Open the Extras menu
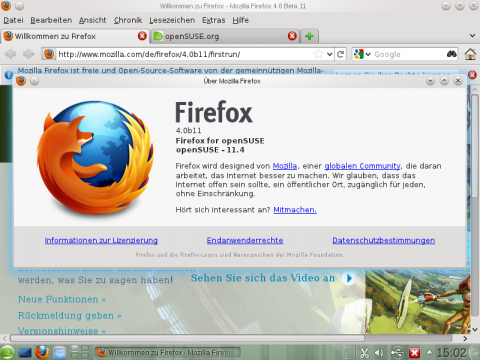Screen dimensions: 480x360 [x=214, y=20]
